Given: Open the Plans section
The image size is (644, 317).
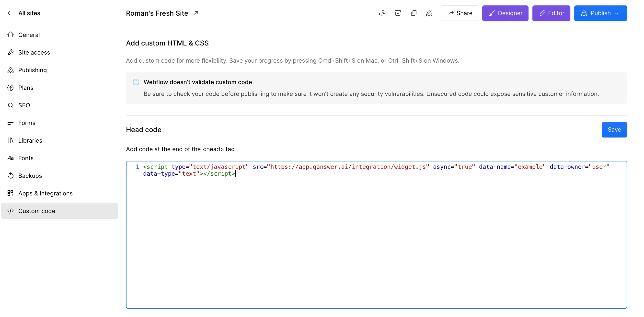Looking at the screenshot, I should pos(59,88).
